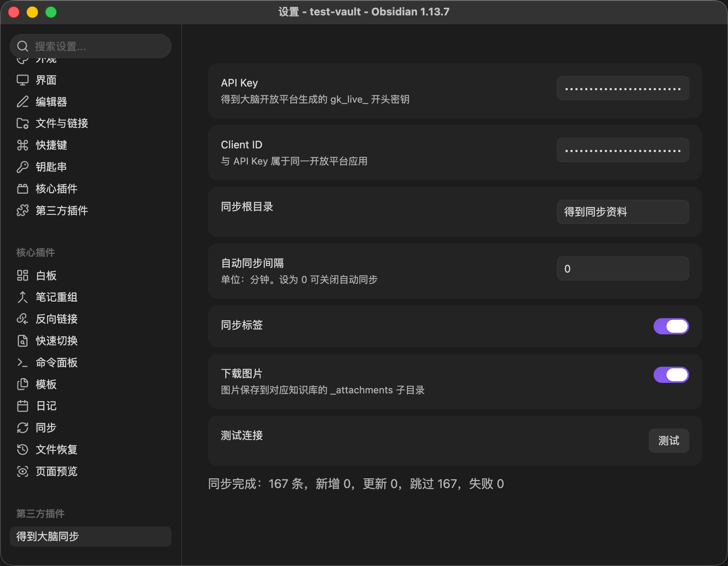Screen dimensions: 728x566
Task: Select 命令面板 in the sidebar
Action: pos(91,363)
